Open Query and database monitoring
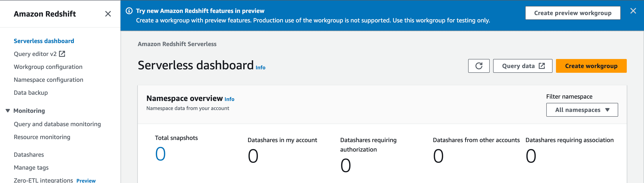Screen dimensions: 644x183 (x=57, y=124)
